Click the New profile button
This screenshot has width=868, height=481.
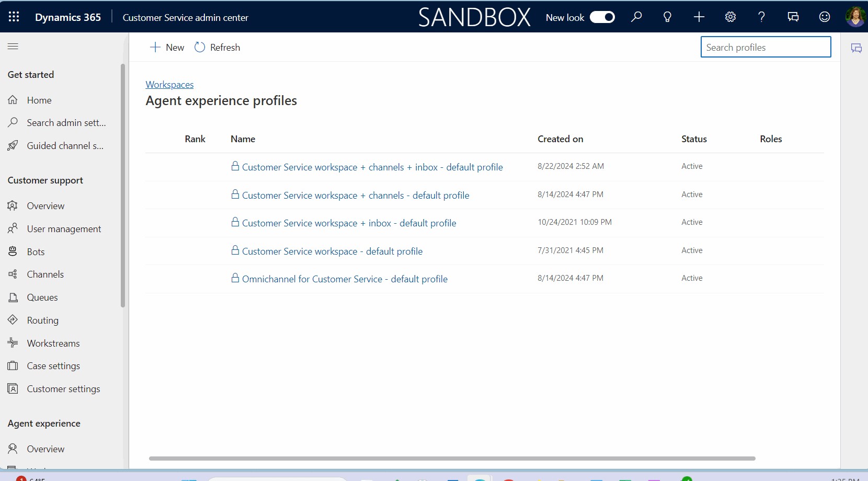(x=167, y=48)
